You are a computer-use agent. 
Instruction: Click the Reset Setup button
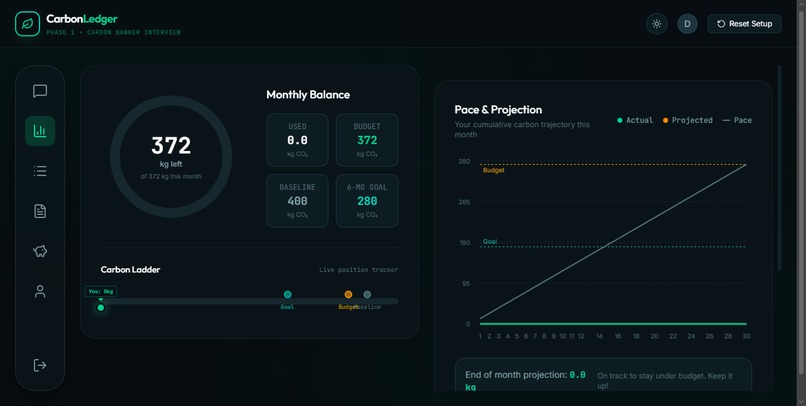pos(744,24)
